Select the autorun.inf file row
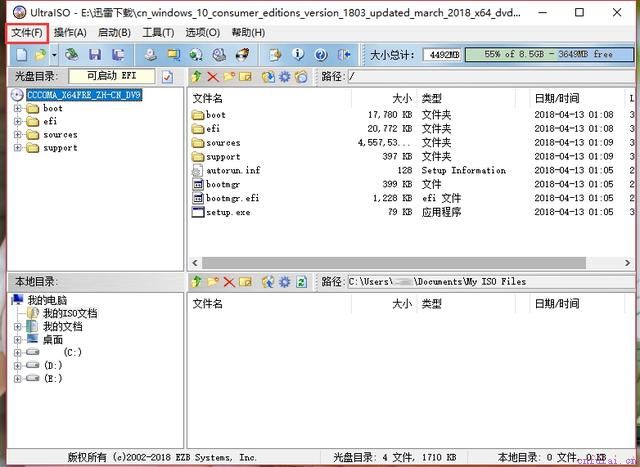This screenshot has height=467, width=640. (411, 171)
